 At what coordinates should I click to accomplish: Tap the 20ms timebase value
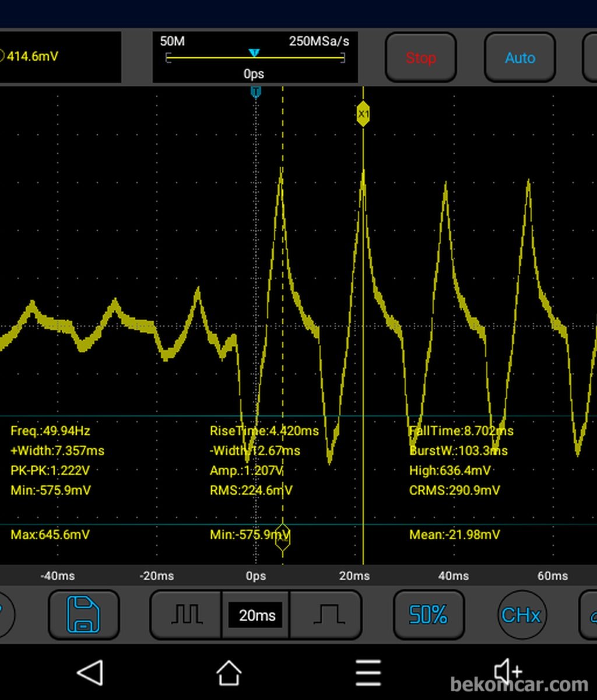coord(257,615)
